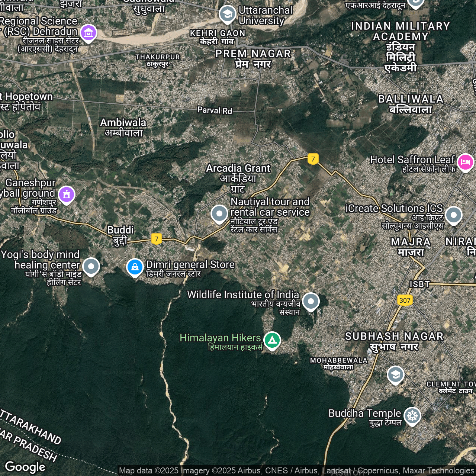Viewport: 476px width, 476px height.
Task: Open the Ganeshpur volleyball ground marker
Action: point(67,194)
